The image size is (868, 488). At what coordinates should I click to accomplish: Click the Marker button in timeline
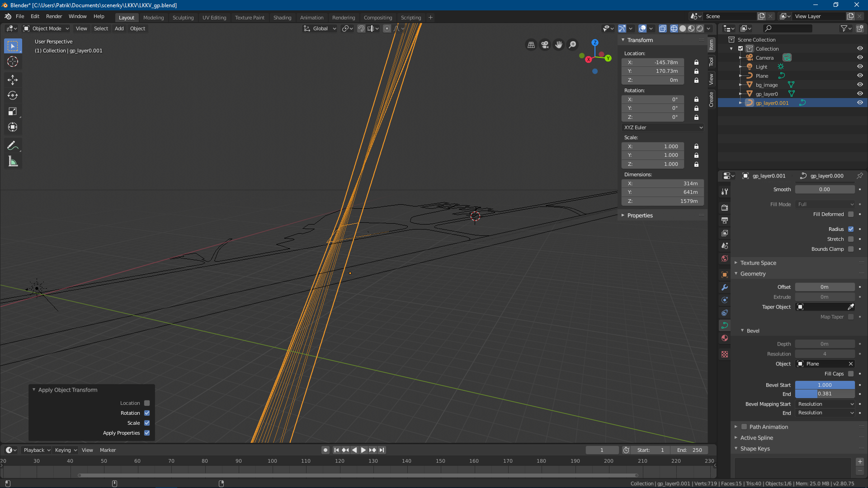tap(108, 450)
